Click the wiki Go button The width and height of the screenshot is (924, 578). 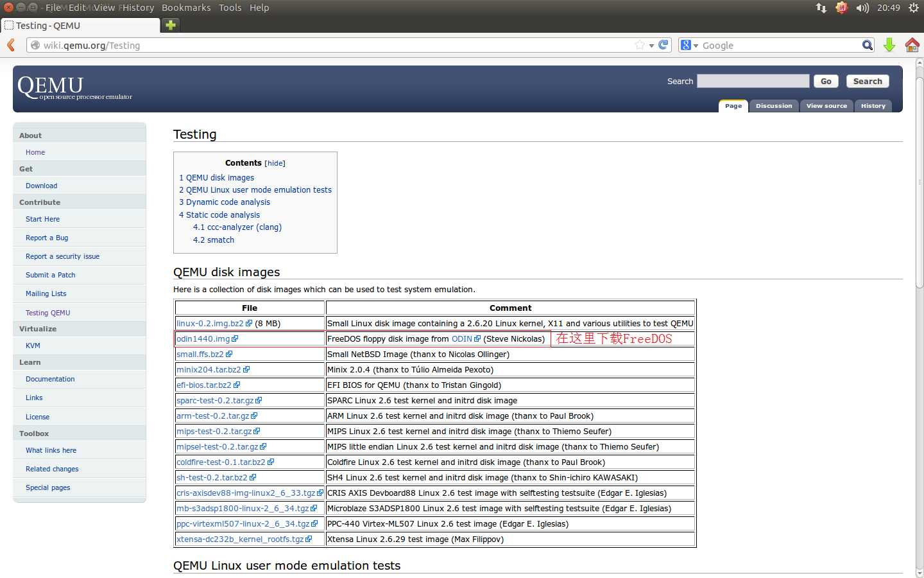pos(826,81)
